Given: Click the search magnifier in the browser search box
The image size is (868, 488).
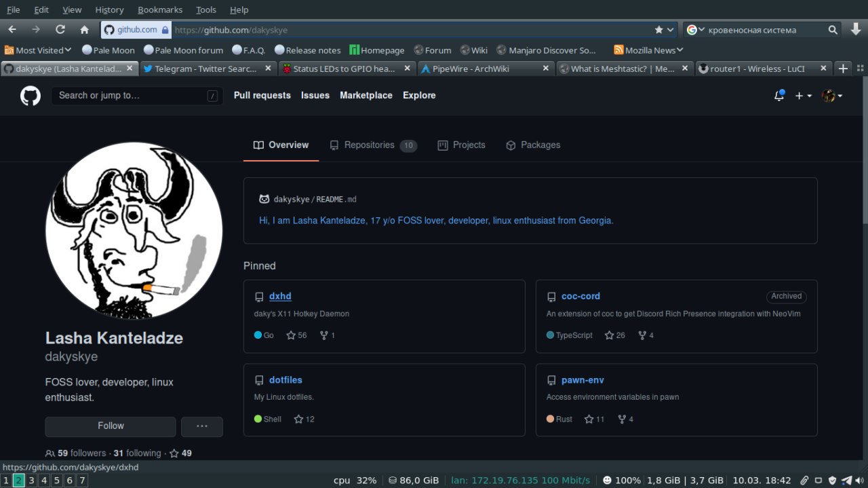Looking at the screenshot, I should pyautogui.click(x=833, y=30).
